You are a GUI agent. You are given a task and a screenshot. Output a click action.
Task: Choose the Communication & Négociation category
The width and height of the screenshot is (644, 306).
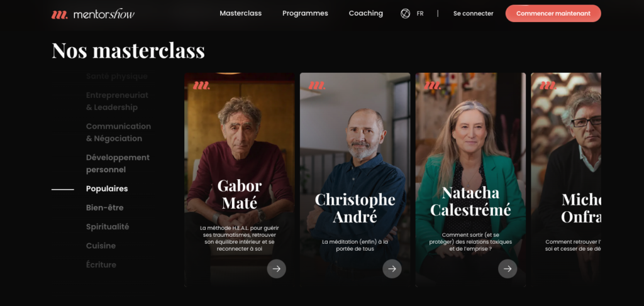click(x=118, y=132)
